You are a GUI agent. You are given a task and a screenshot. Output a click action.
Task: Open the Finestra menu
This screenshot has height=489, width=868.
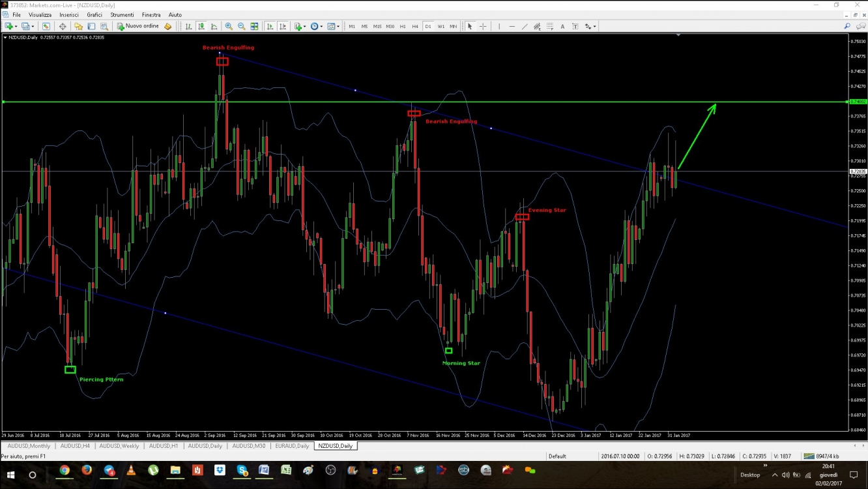[151, 14]
